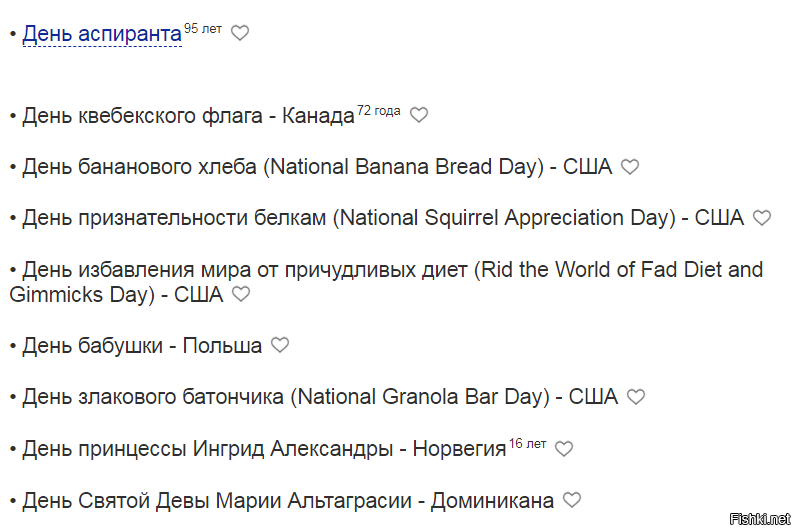
Task: Favorite the National Granola Bar Day entry
Action: point(636,396)
